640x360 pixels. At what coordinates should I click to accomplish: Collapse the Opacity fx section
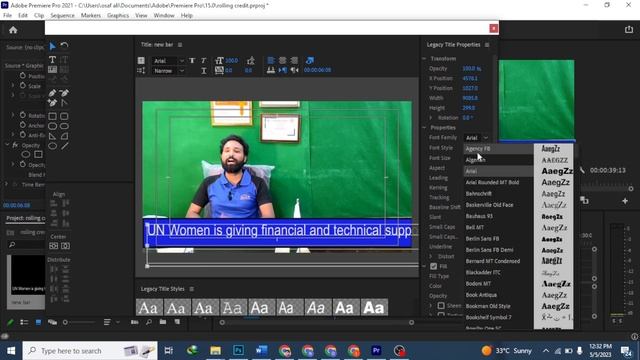[7, 145]
